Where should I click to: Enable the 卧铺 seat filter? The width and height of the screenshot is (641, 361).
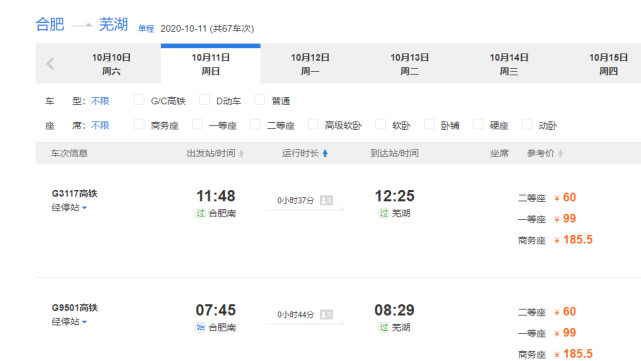429,125
